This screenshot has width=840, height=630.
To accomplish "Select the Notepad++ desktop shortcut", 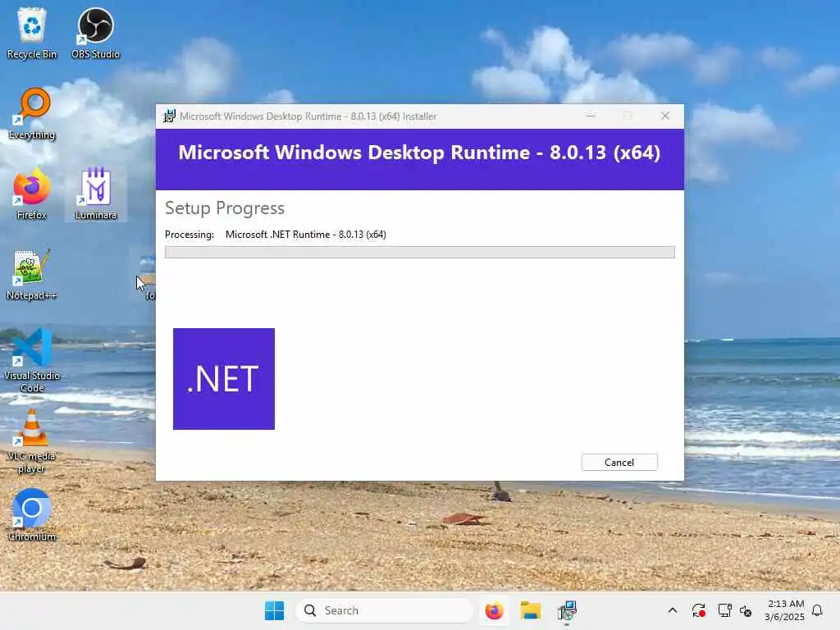I will click(32, 274).
